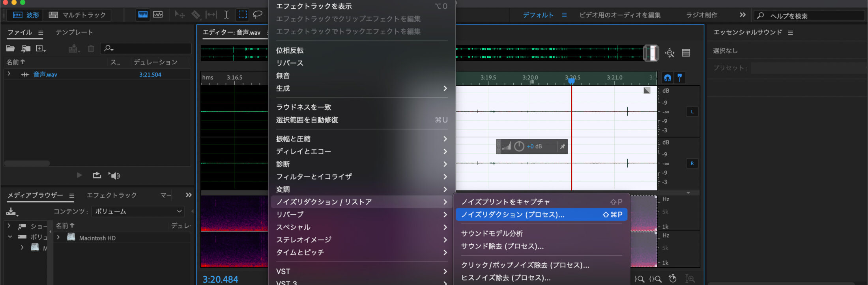Show the spectral frequency display
The width and height of the screenshot is (868, 285).
pyautogui.click(x=143, y=15)
